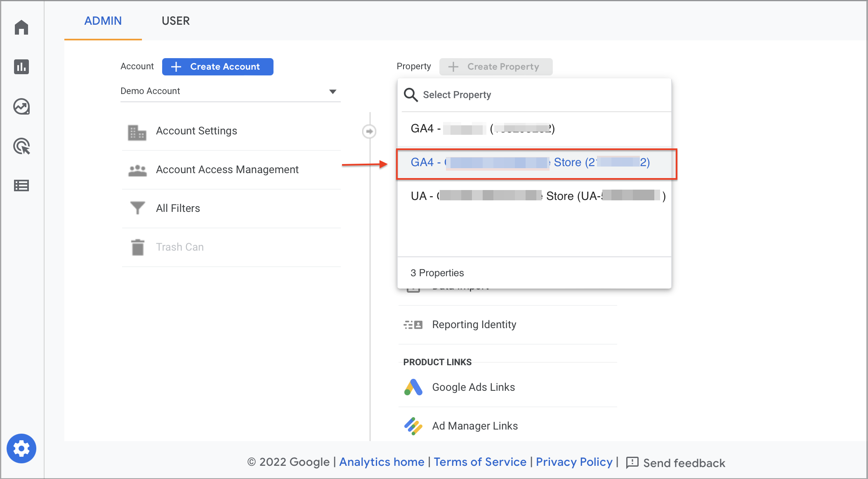Open the Reports bar chart icon
Image resolution: width=868 pixels, height=479 pixels.
(x=21, y=66)
